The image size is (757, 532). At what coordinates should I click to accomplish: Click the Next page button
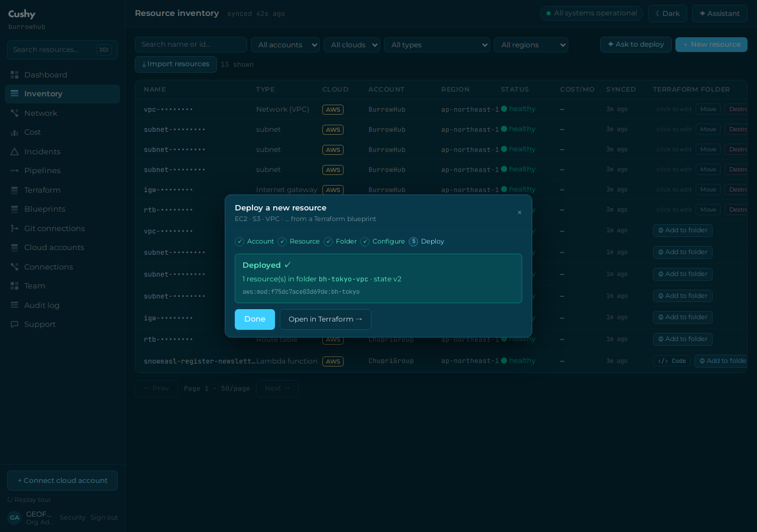pos(277,388)
